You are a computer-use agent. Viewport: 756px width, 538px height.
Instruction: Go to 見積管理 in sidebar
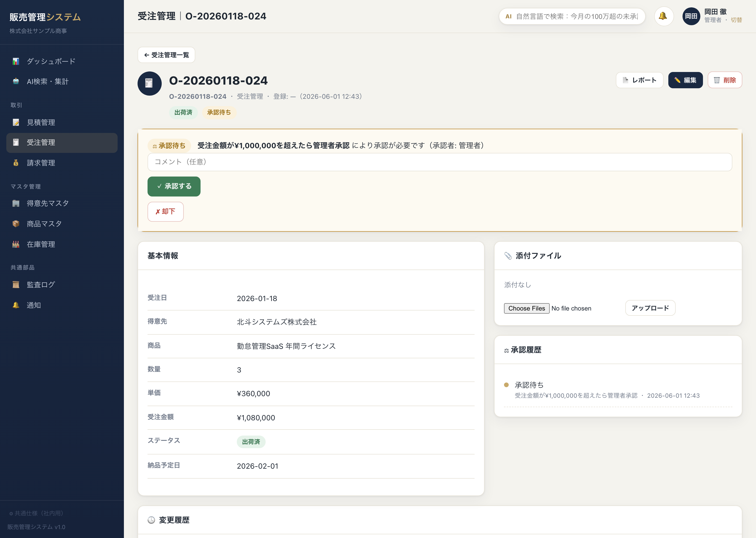pyautogui.click(x=62, y=122)
